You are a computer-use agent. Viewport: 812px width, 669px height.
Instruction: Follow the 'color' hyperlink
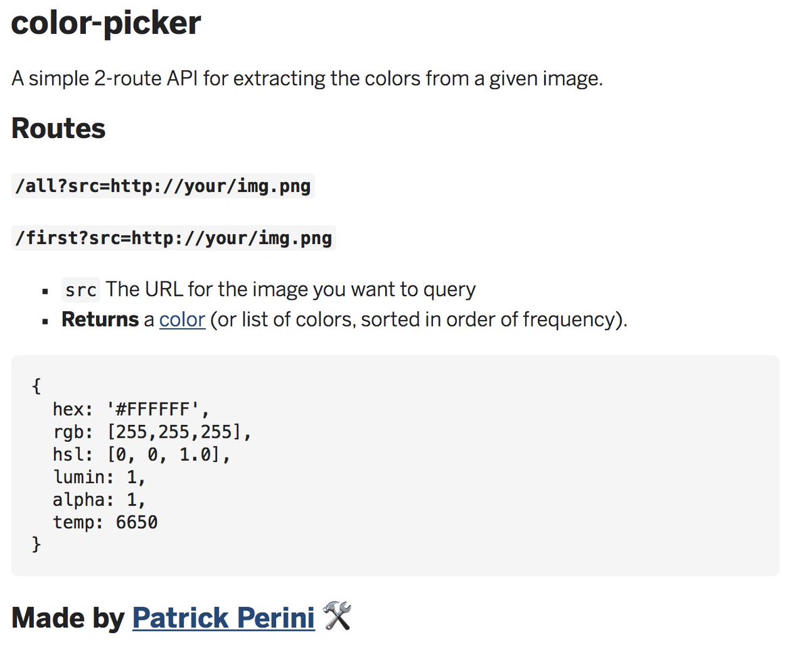pos(182,319)
